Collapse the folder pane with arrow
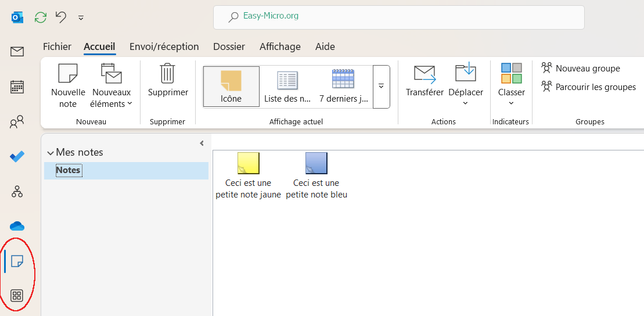The width and height of the screenshot is (644, 316). [202, 143]
